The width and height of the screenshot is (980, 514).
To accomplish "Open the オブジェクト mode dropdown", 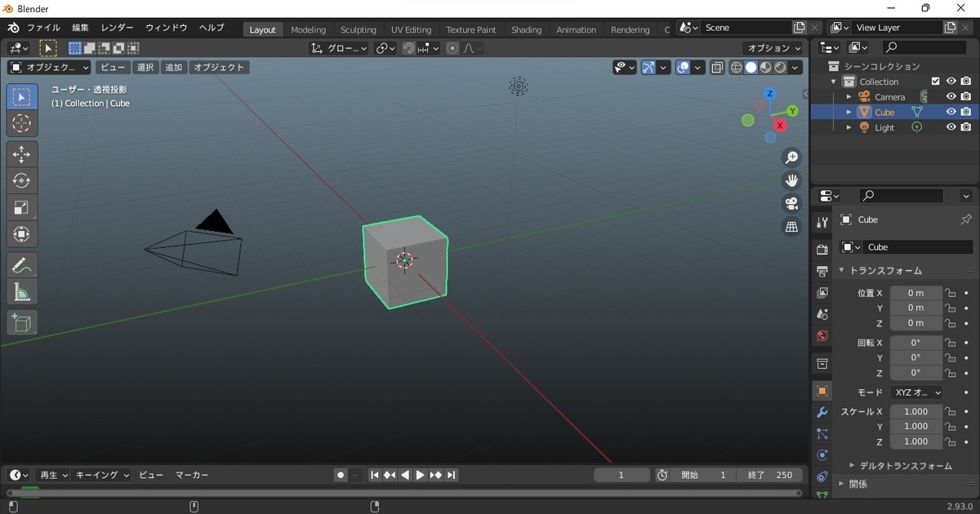I will pos(49,68).
